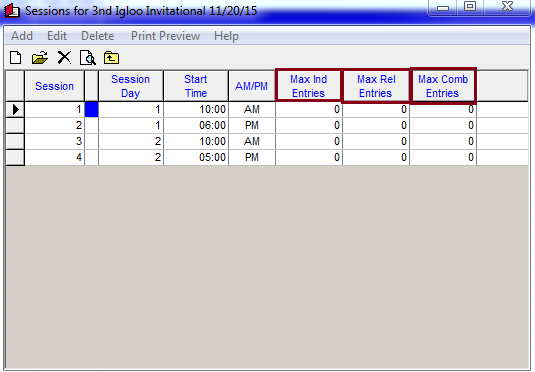Click the print preview magnifier icon
535x372 pixels.
pyautogui.click(x=88, y=57)
